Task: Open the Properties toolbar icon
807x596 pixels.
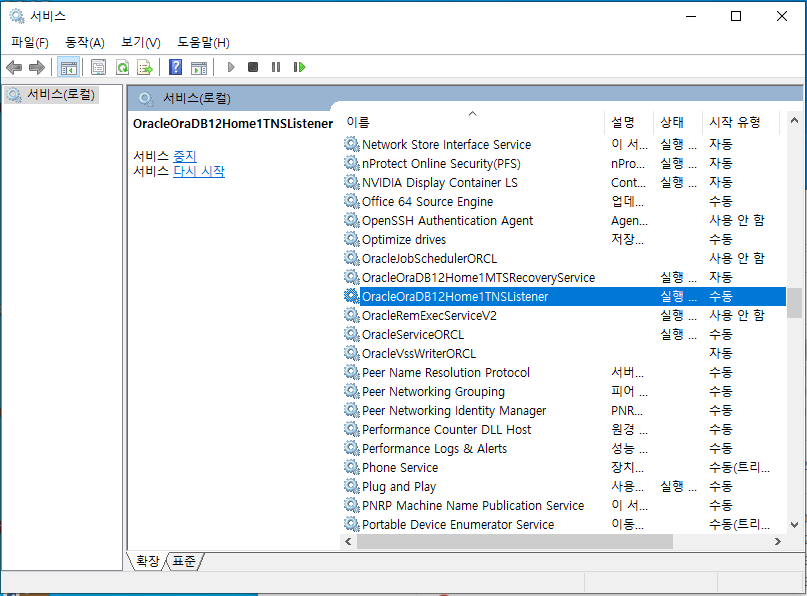Action: tap(98, 67)
